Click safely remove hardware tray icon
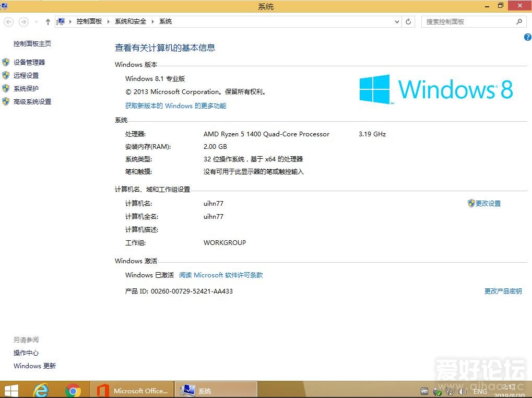532x398 pixels. 437,392
